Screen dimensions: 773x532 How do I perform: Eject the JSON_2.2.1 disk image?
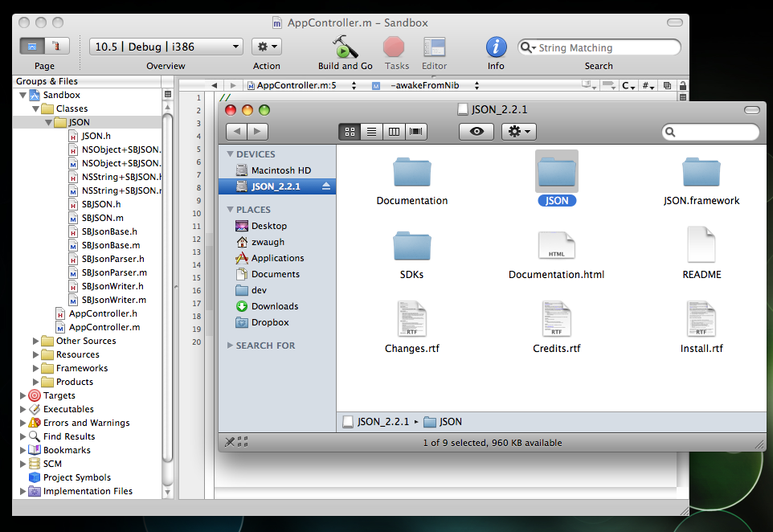point(326,186)
